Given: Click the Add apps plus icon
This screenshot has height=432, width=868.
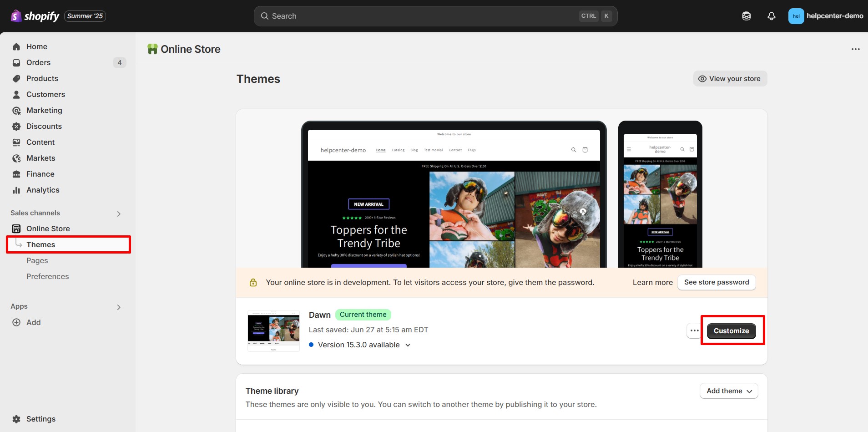Looking at the screenshot, I should point(16,322).
